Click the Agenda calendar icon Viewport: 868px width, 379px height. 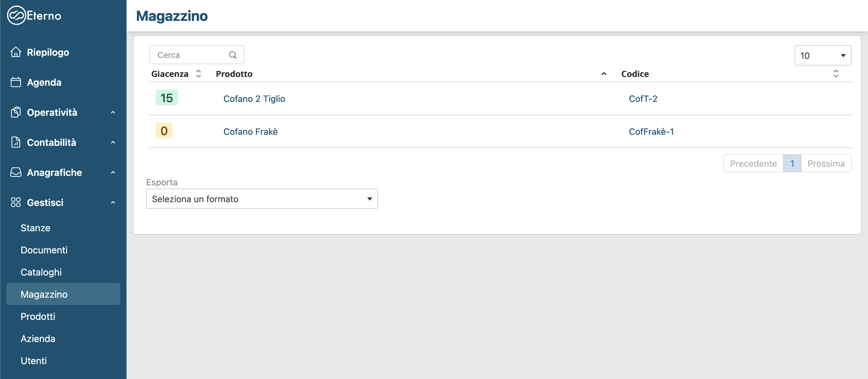(16, 82)
